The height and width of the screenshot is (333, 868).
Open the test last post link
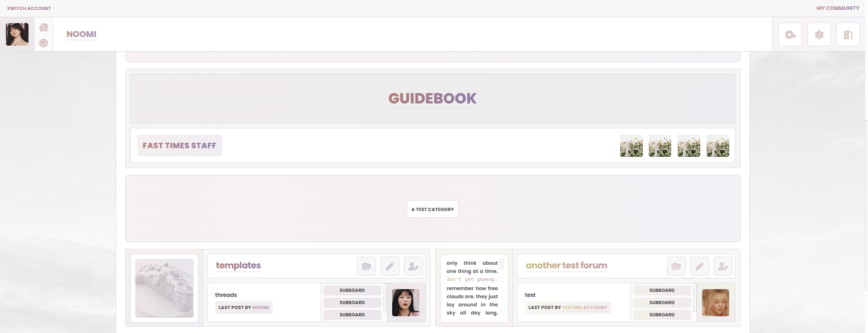point(530,295)
